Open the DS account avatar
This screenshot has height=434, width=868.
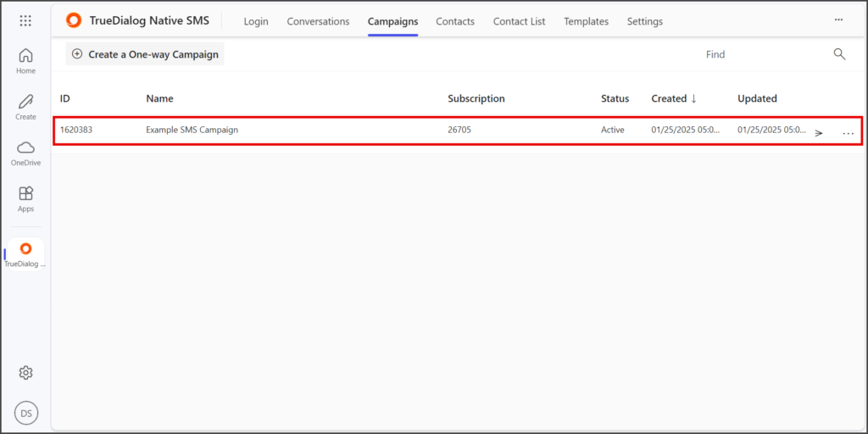click(26, 413)
